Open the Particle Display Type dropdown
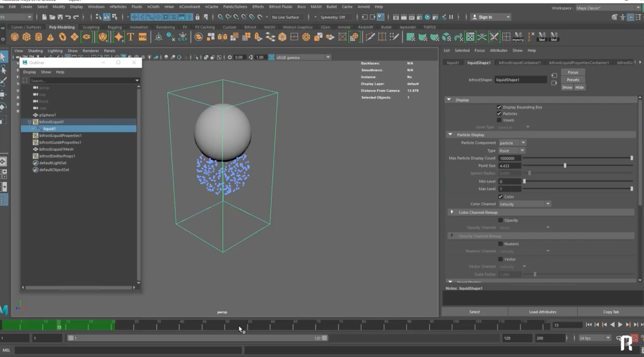 pyautogui.click(x=512, y=151)
